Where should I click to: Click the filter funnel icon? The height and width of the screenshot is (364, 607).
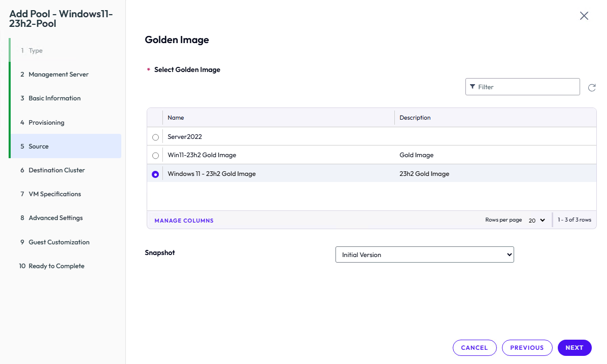(473, 87)
